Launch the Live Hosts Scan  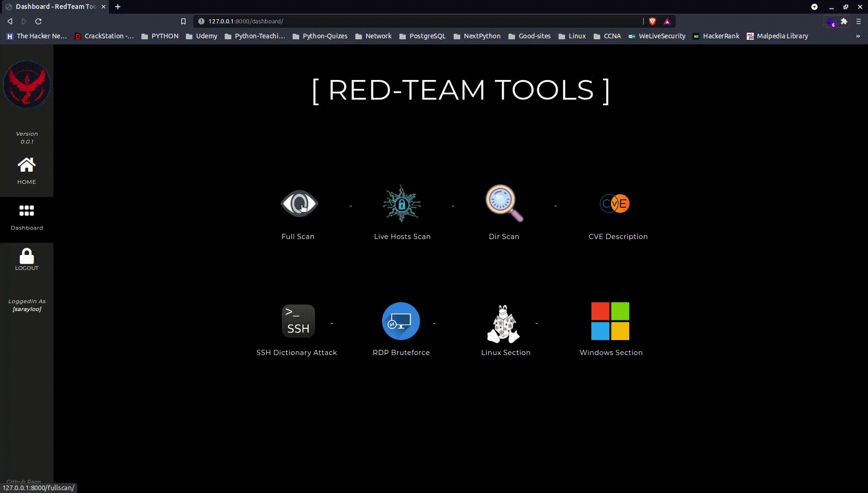[401, 203]
